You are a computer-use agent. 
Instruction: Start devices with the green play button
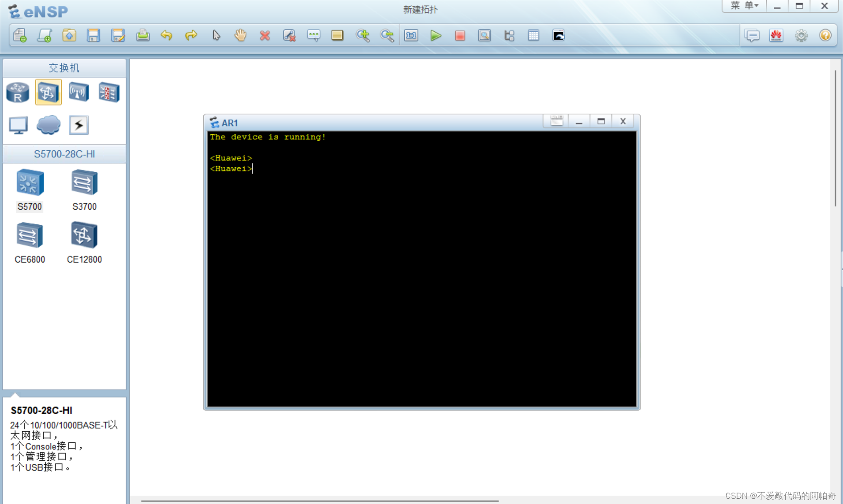tap(436, 35)
